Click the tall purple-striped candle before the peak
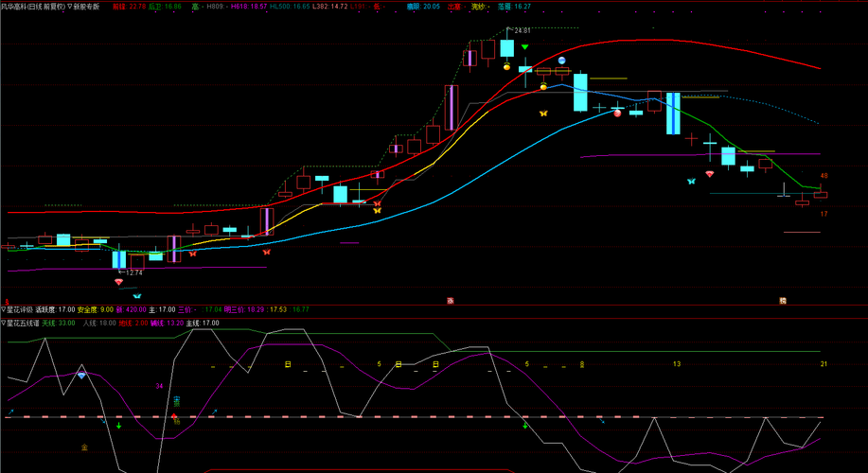The image size is (868, 473). pos(452,108)
